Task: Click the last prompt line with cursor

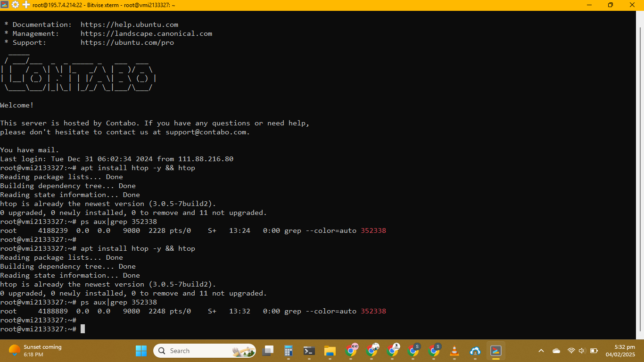Action: tap(42, 329)
